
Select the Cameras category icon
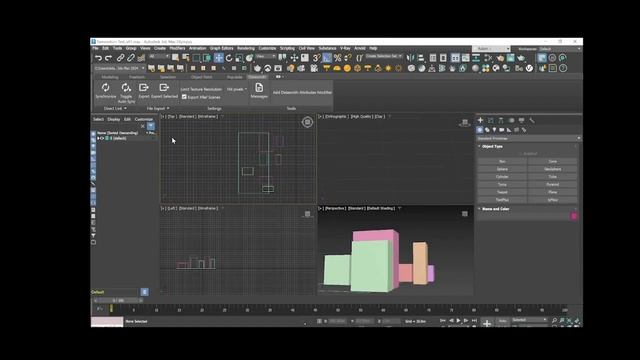click(502, 130)
